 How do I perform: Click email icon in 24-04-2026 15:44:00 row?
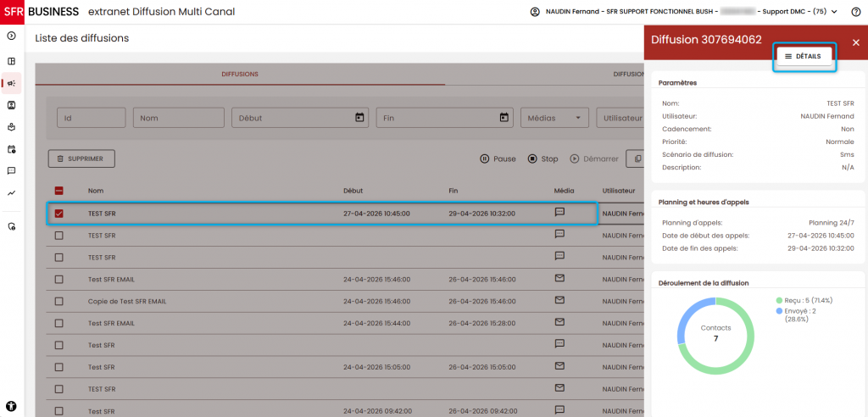[x=559, y=322]
